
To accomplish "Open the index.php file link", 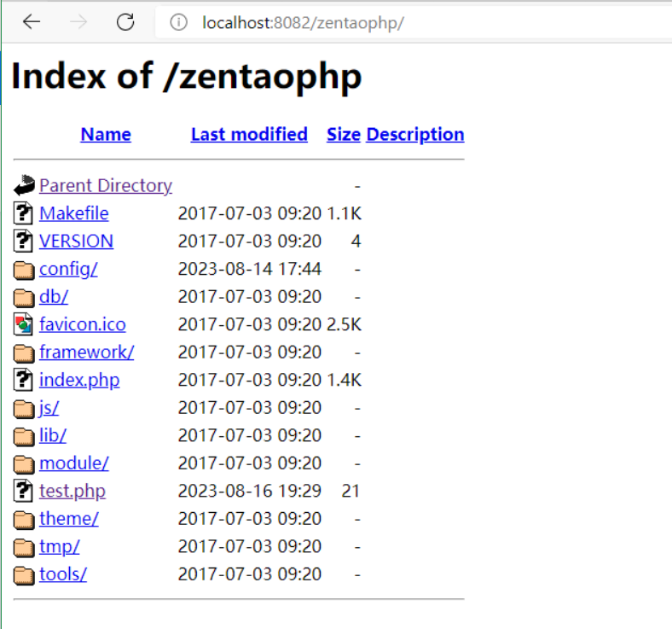I will (79, 380).
